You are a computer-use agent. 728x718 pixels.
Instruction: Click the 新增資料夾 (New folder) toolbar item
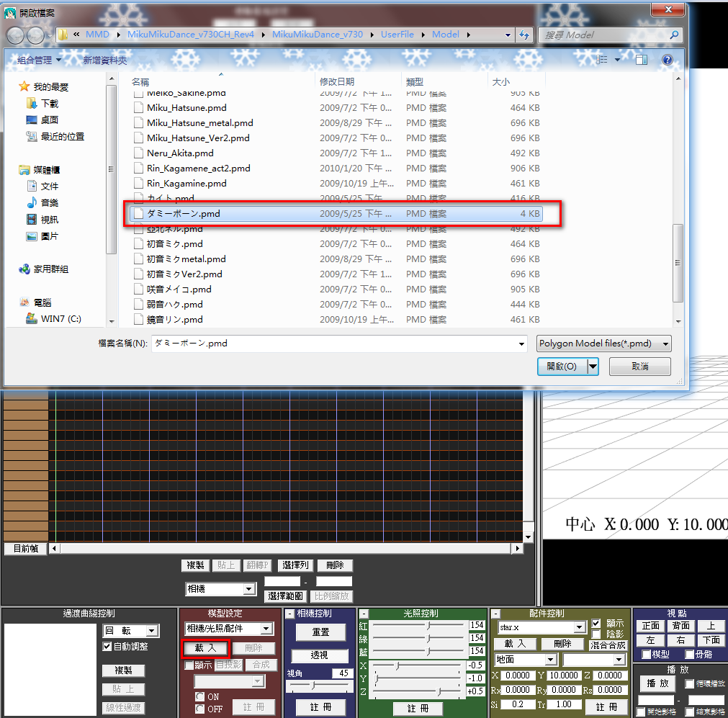[x=105, y=60]
